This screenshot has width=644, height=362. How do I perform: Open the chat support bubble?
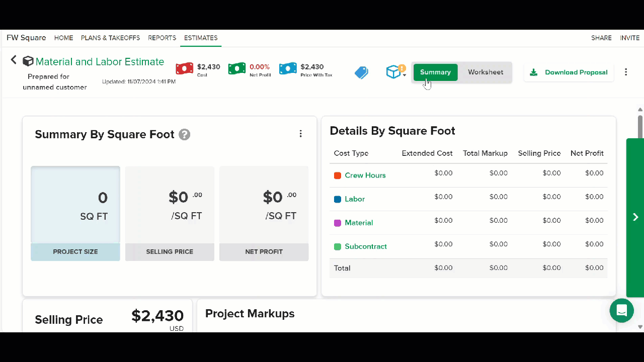pos(621,310)
